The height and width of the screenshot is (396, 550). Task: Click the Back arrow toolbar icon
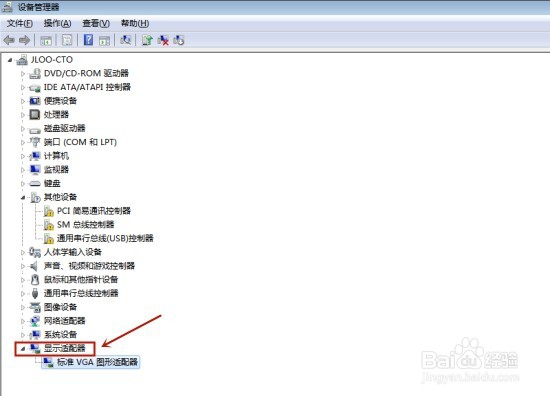(x=9, y=40)
